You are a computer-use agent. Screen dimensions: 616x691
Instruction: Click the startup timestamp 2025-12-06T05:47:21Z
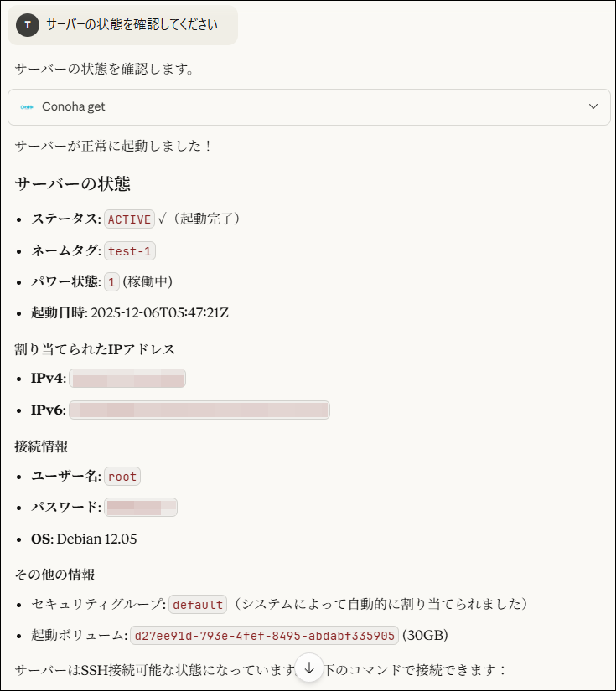[x=159, y=313]
